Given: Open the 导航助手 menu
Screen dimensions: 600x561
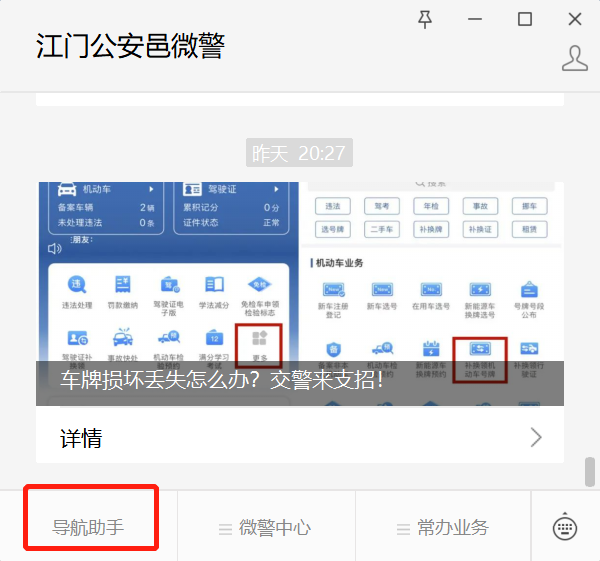Looking at the screenshot, I should pos(89,527).
